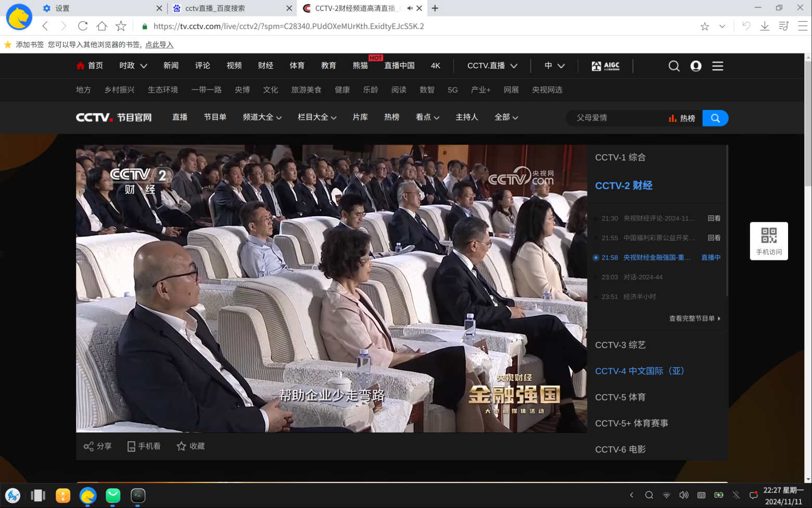Switch to CCTV-5 体育 channel
812x508 pixels.
(x=620, y=397)
